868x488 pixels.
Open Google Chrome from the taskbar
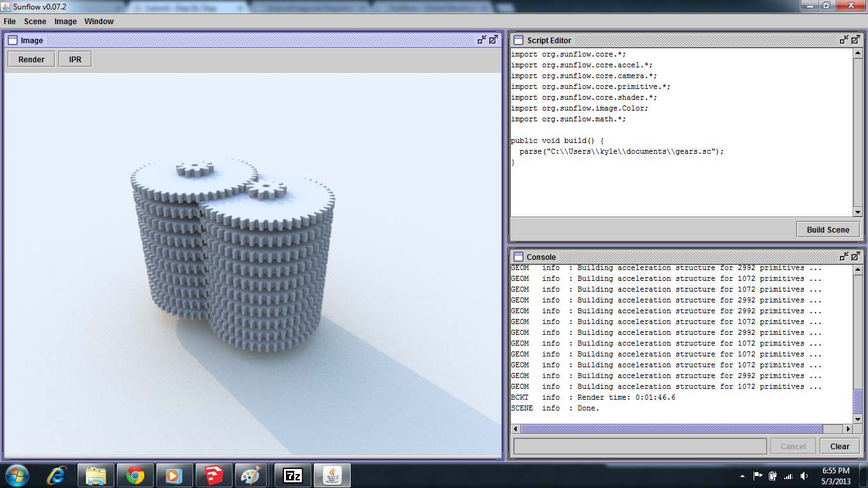[x=135, y=475]
